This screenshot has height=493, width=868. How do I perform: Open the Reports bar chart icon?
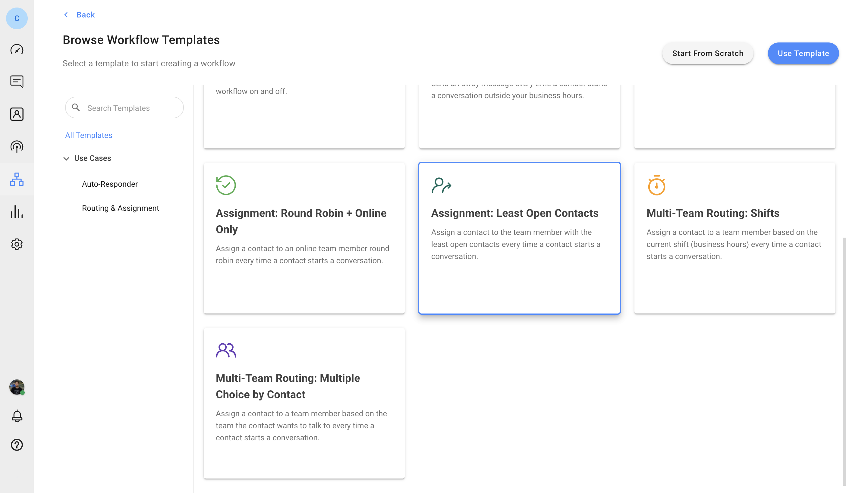(17, 212)
